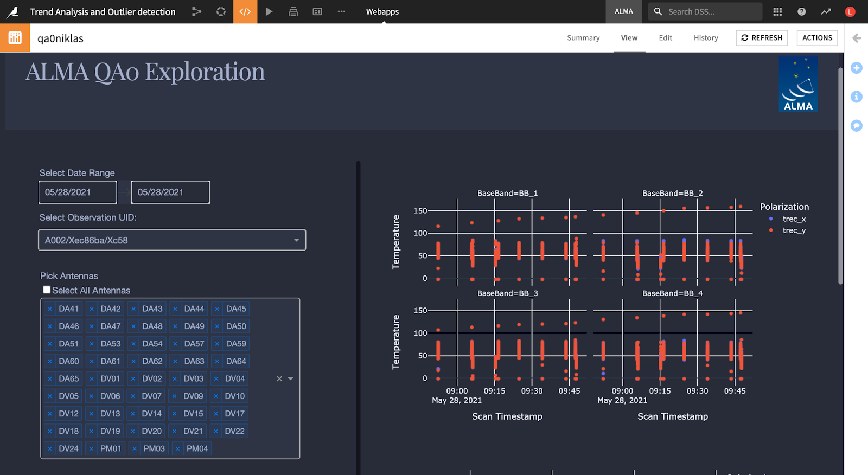The height and width of the screenshot is (475, 868).
Task: Open the trending activity icon
Action: tap(826, 11)
